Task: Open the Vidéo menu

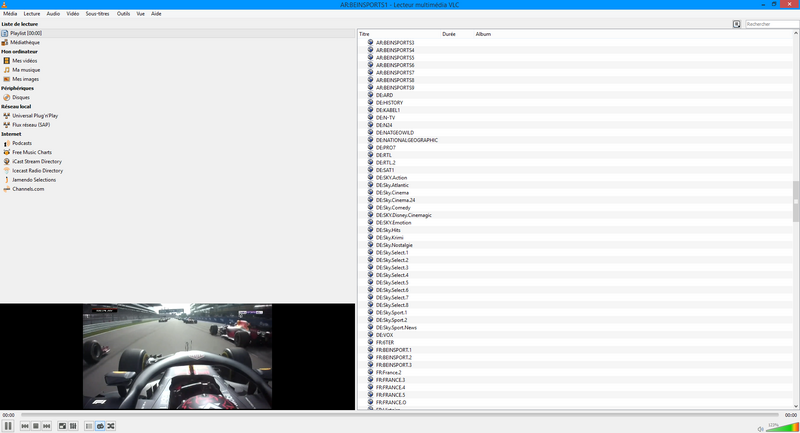Action: [x=72, y=14]
